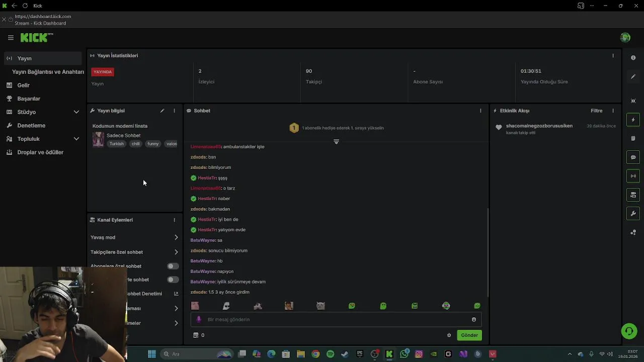Click shacomainegzozborususiken follower name

point(539,126)
